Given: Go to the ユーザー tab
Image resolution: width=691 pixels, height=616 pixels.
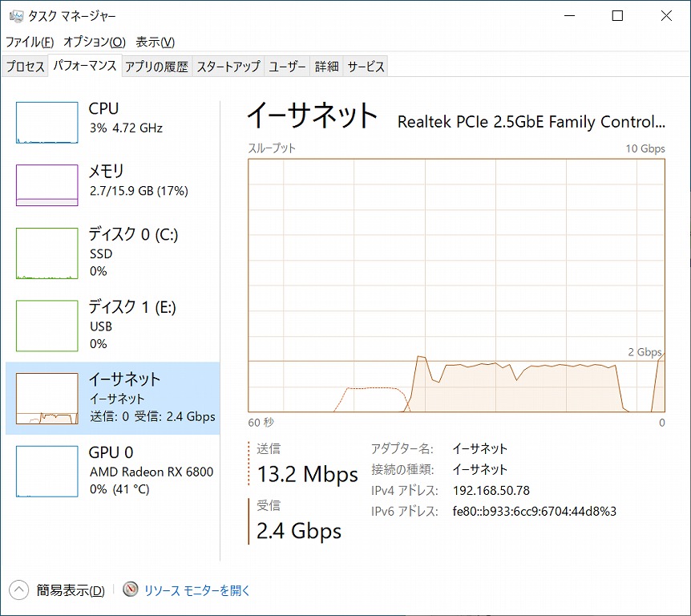Looking at the screenshot, I should coord(287,67).
